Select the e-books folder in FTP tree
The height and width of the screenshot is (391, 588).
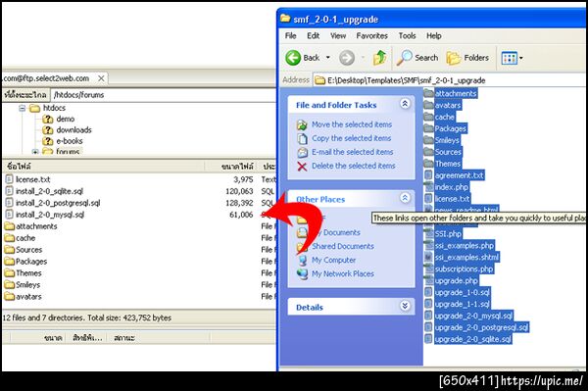tap(69, 141)
